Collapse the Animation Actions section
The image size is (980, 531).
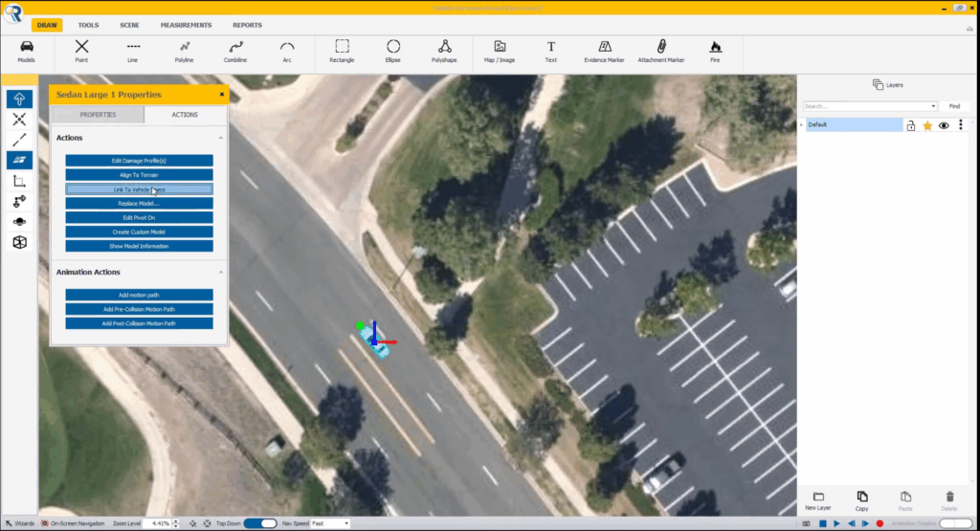(222, 273)
